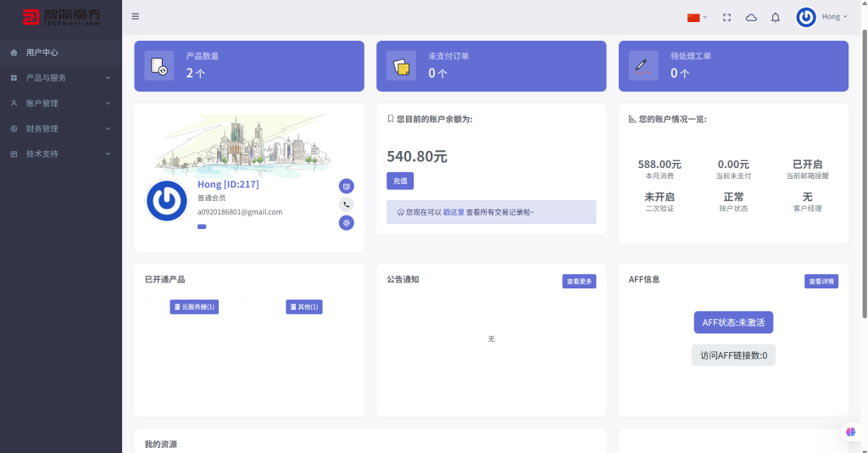The height and width of the screenshot is (453, 868).
Task: Click the 未支付订单 card icon
Action: (x=401, y=66)
